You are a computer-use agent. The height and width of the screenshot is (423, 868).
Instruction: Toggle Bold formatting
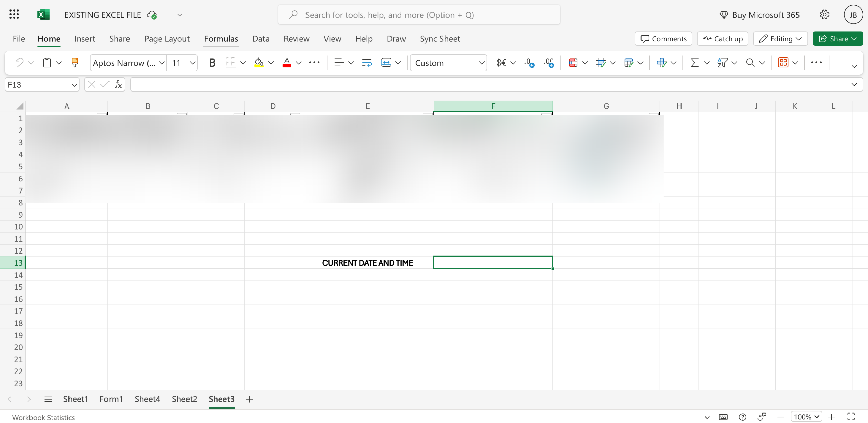pos(212,63)
